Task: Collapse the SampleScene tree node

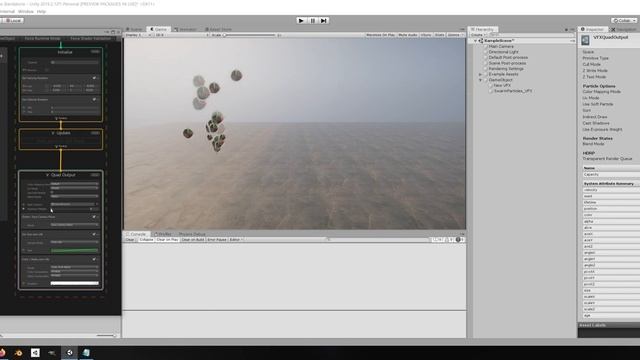Action: (475, 41)
